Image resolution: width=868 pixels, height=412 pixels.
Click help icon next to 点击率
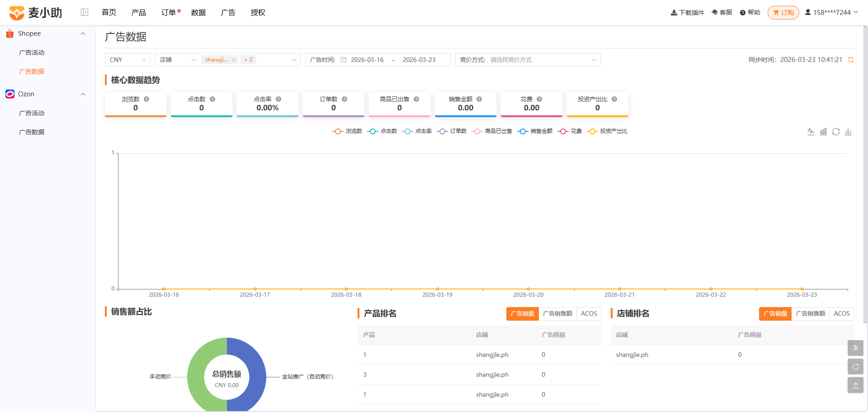pos(278,99)
